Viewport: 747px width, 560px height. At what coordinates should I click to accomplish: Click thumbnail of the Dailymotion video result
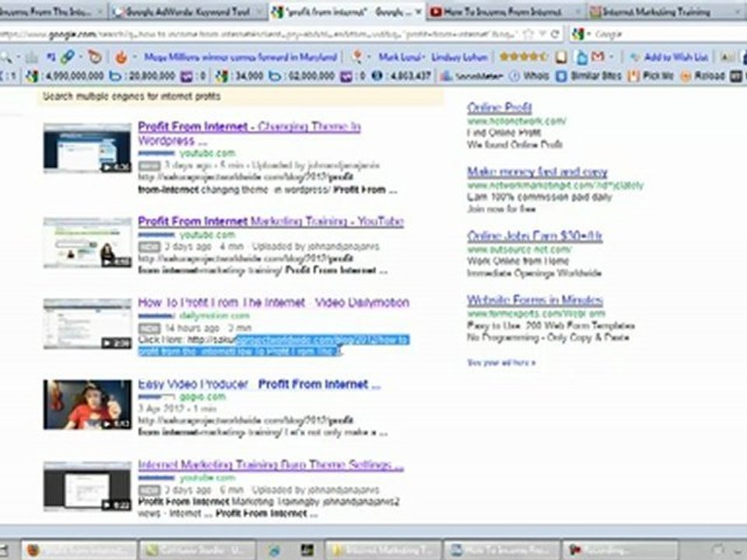tap(87, 324)
